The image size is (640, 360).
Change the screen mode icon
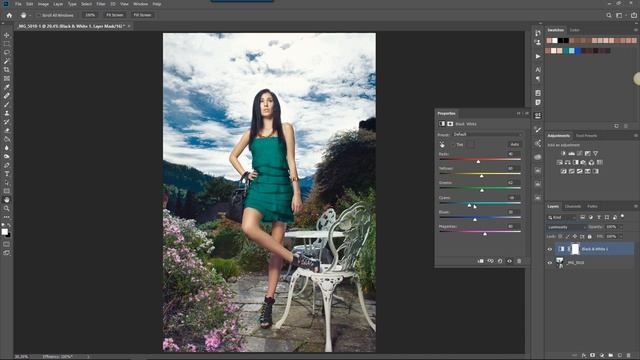click(x=7, y=253)
